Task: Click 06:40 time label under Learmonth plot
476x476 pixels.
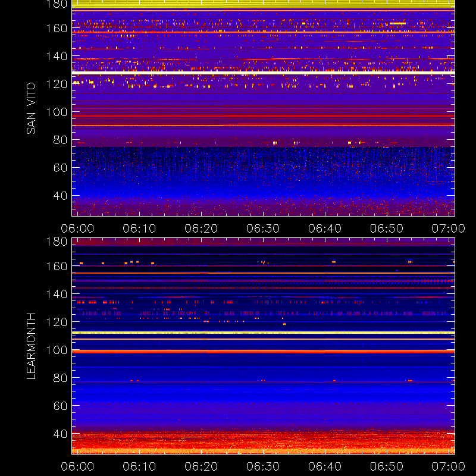Action: click(x=325, y=466)
